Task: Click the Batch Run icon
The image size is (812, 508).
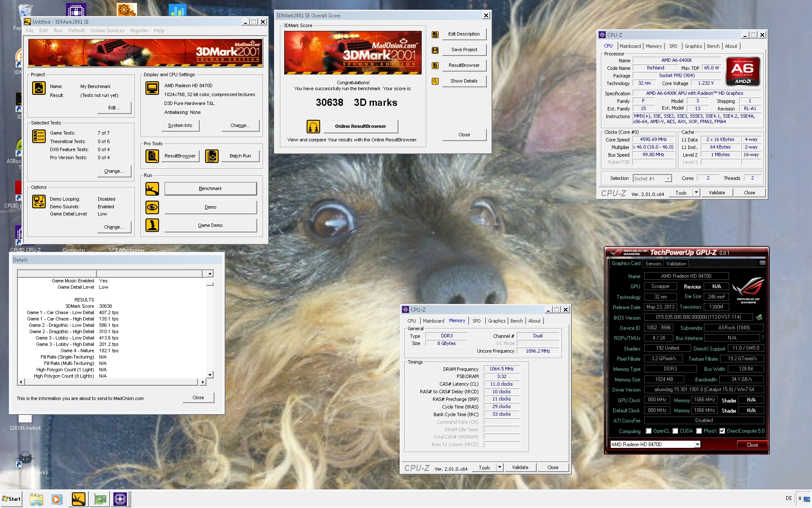Action: [x=212, y=156]
